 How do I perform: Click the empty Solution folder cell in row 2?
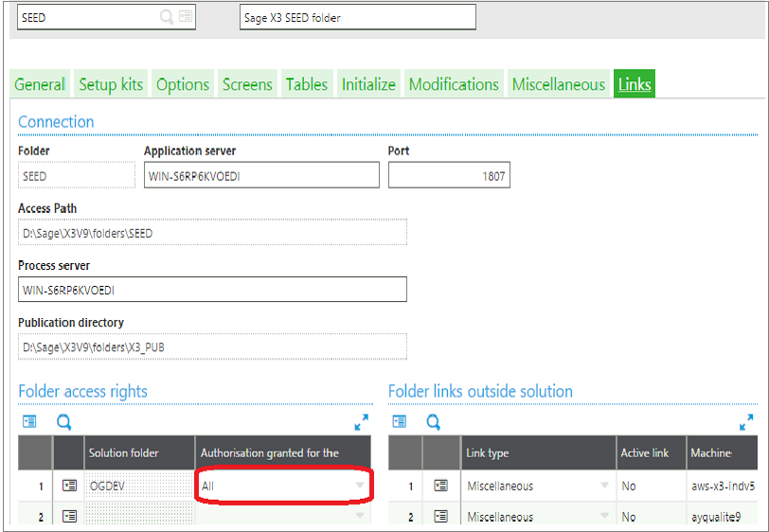click(140, 514)
